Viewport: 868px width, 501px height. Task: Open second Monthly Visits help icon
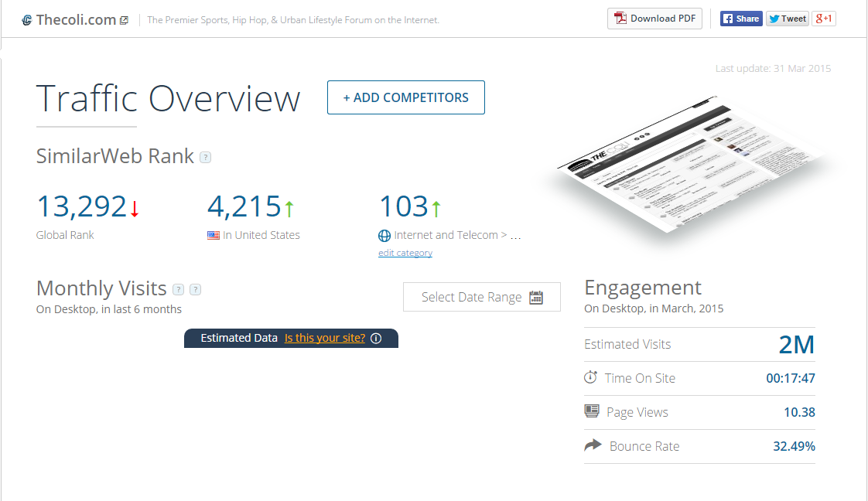point(196,289)
